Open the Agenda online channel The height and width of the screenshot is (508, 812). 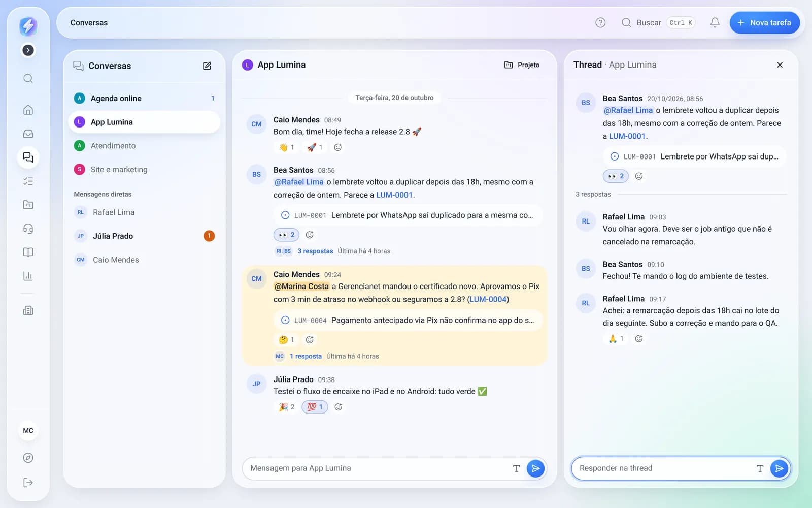(144, 98)
